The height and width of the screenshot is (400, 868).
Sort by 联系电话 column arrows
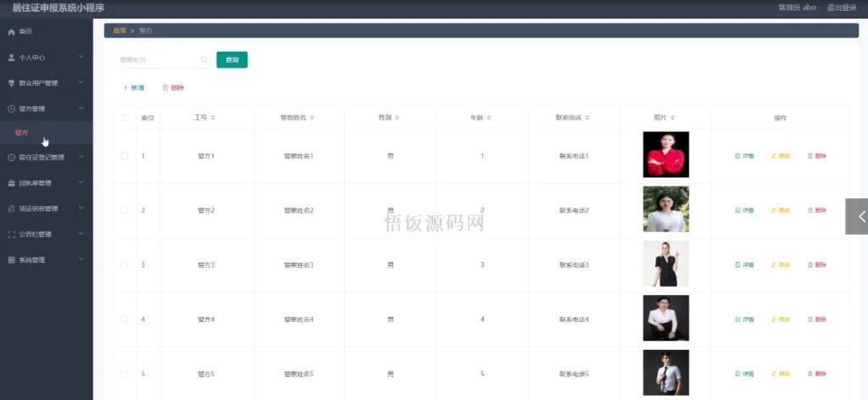[587, 118]
